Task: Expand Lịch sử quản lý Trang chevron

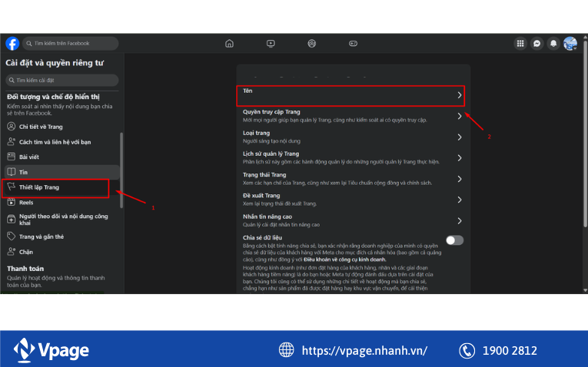Action: (x=459, y=158)
